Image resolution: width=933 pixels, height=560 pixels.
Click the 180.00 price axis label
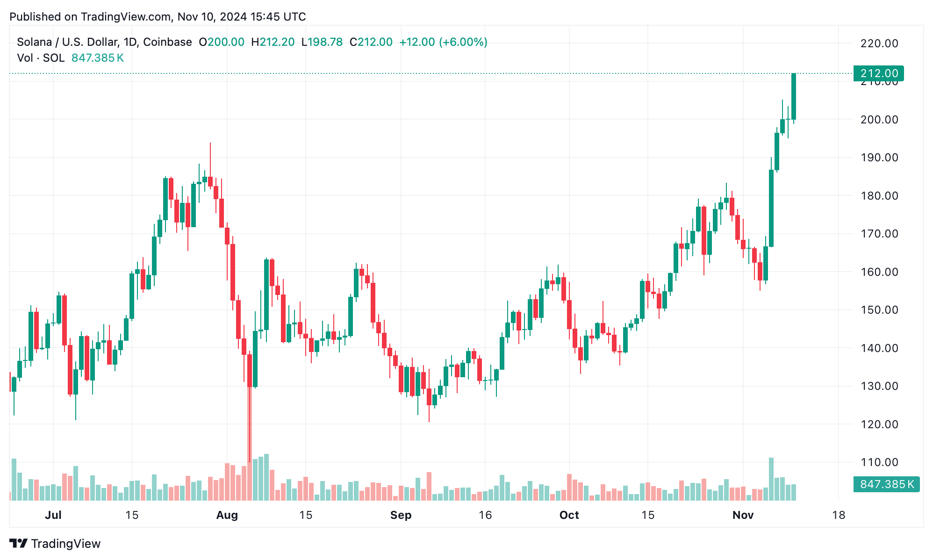[879, 196]
